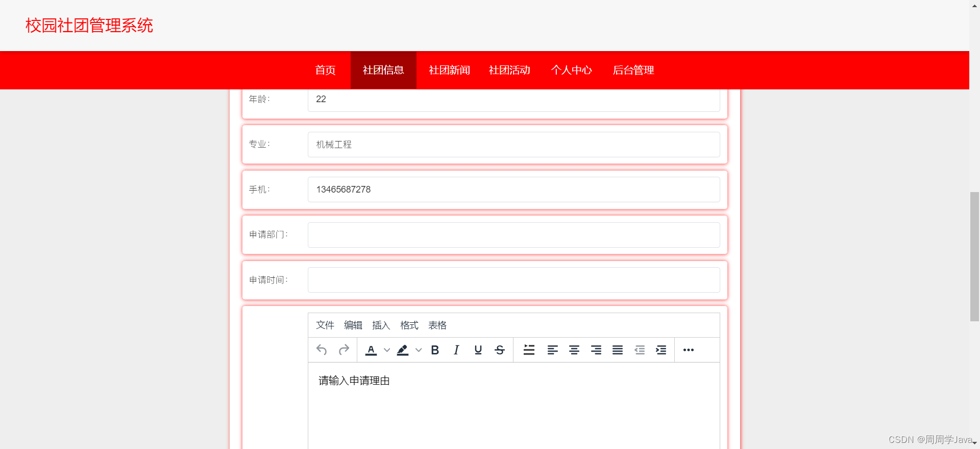Open highlight color dropdown arrow

click(419, 350)
